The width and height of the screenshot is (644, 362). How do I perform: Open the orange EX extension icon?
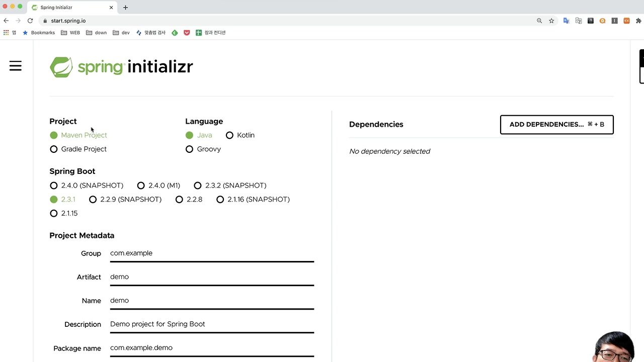626,21
